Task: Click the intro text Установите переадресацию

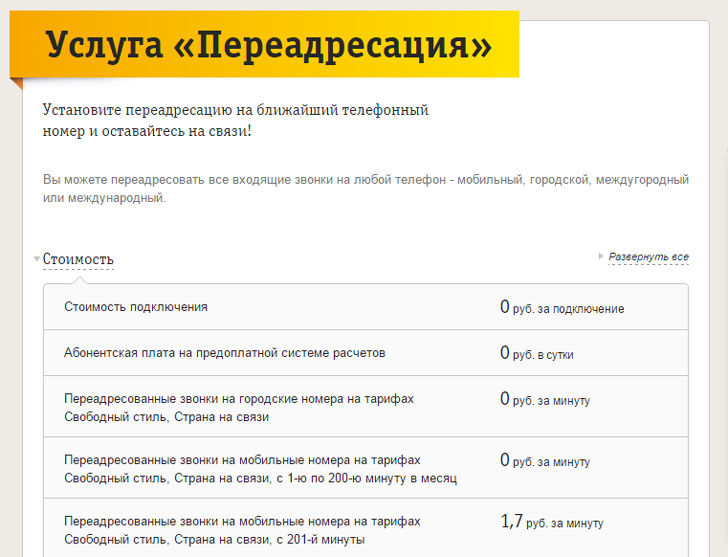Action: tap(236, 120)
